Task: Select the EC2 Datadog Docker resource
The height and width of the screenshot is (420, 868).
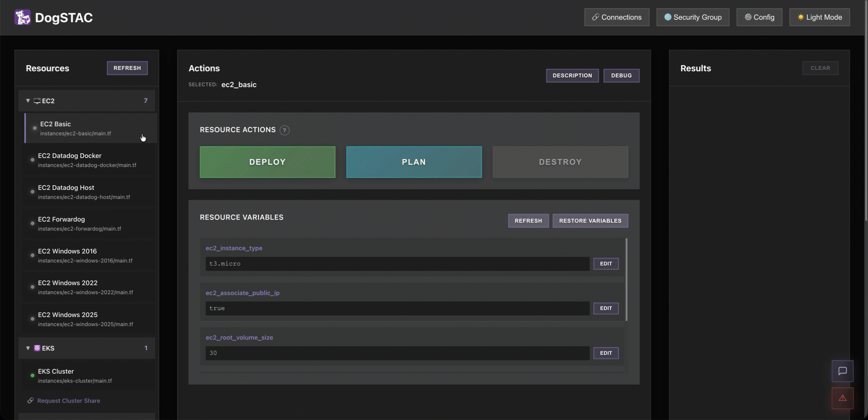Action: 89,160
